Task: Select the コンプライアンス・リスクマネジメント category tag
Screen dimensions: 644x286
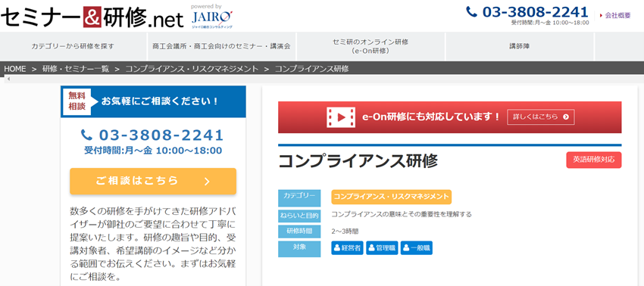Action: pyautogui.click(x=391, y=197)
